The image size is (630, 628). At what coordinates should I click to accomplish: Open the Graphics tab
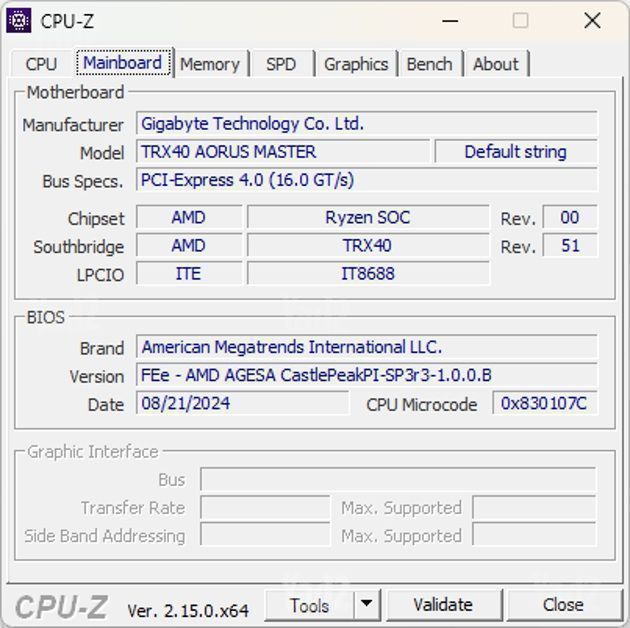356,64
